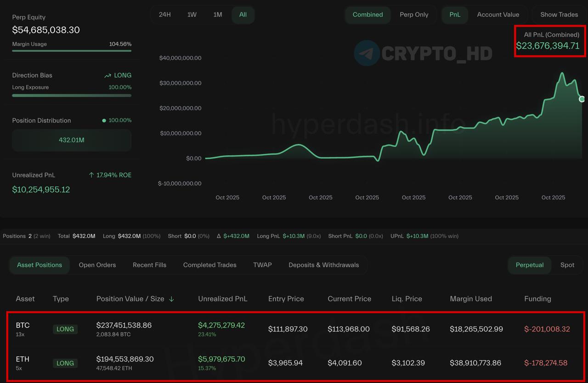588x383 pixels.
Task: Click the Long Exposure progress bar
Action: pyautogui.click(x=72, y=96)
